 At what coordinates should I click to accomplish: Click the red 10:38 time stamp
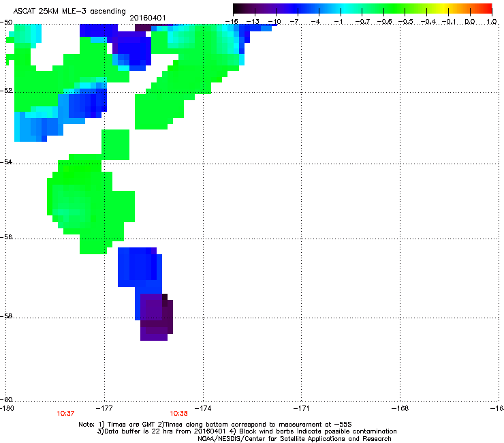(x=178, y=414)
